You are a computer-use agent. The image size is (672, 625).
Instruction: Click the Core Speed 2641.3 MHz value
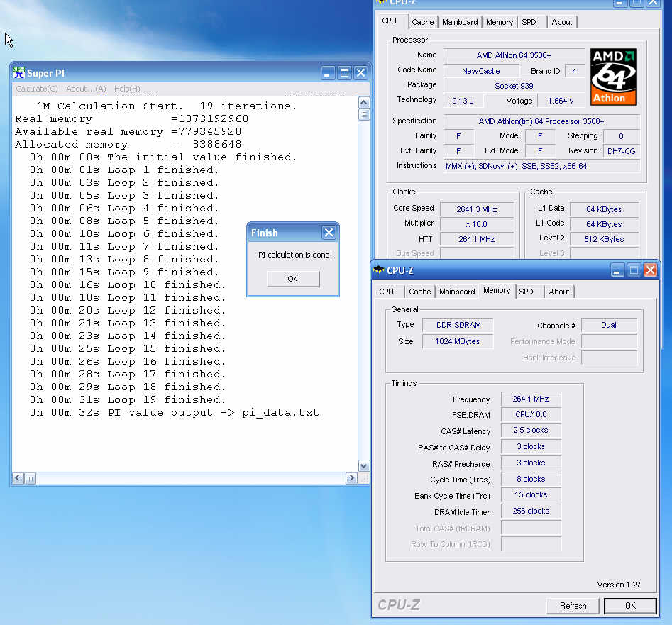click(x=477, y=209)
